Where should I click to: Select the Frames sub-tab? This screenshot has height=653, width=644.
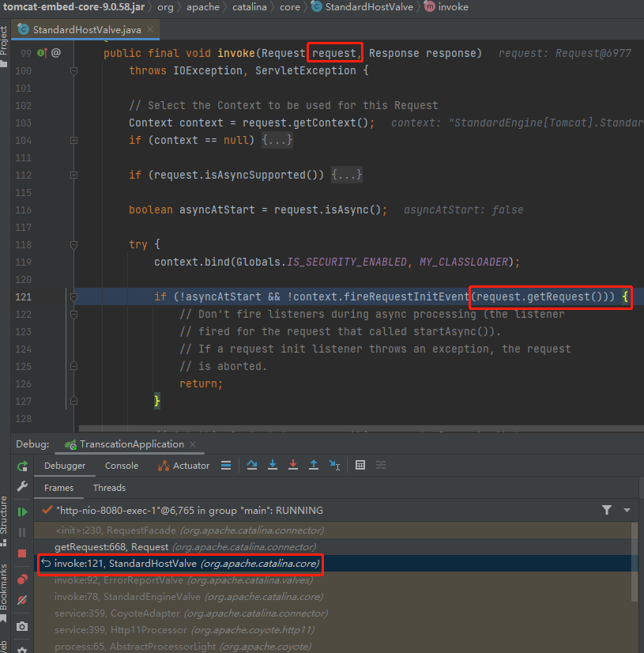pos(58,488)
